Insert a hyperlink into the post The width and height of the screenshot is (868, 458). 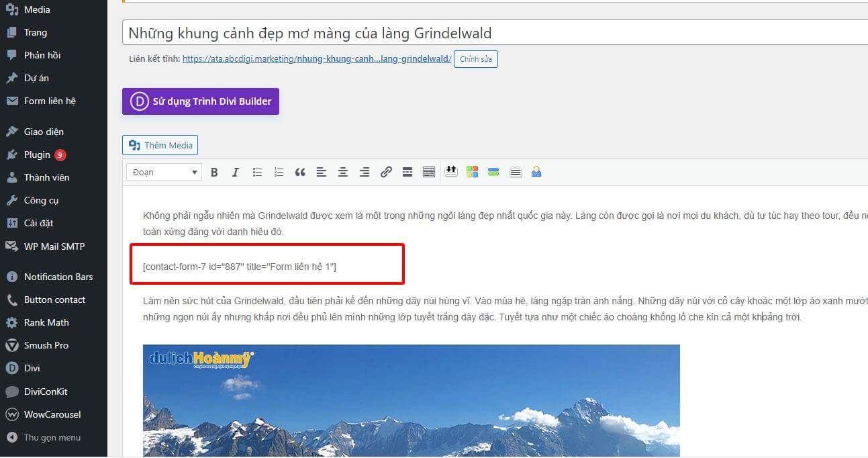coord(386,172)
